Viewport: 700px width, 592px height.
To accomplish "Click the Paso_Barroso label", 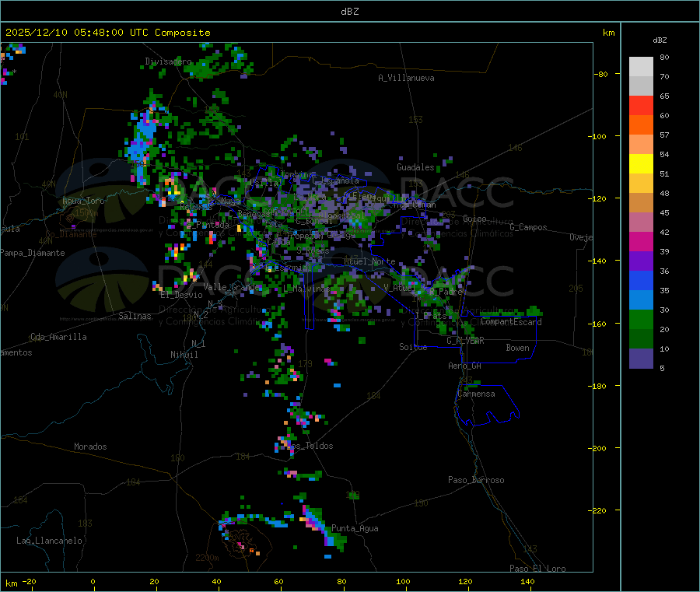I will pos(476,480).
